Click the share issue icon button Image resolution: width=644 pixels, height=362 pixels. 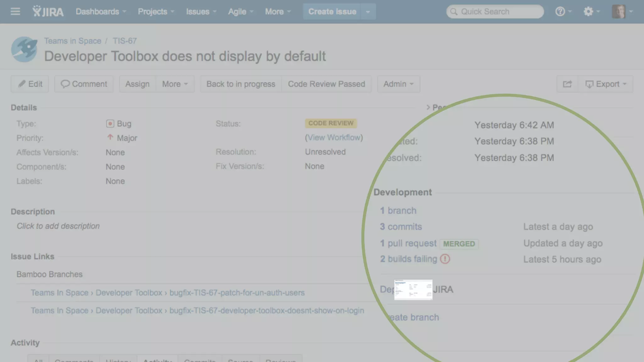pos(567,84)
